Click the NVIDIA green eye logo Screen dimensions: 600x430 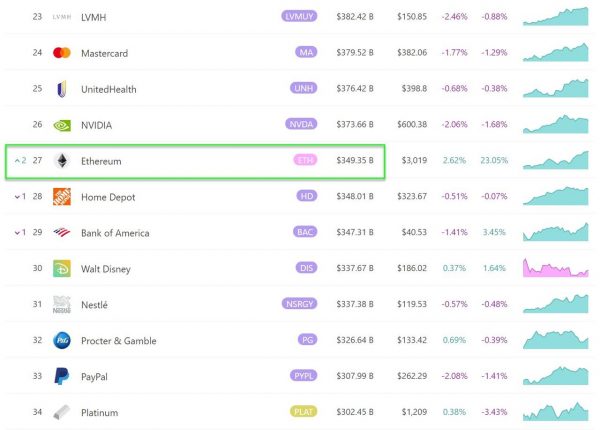[x=62, y=125]
